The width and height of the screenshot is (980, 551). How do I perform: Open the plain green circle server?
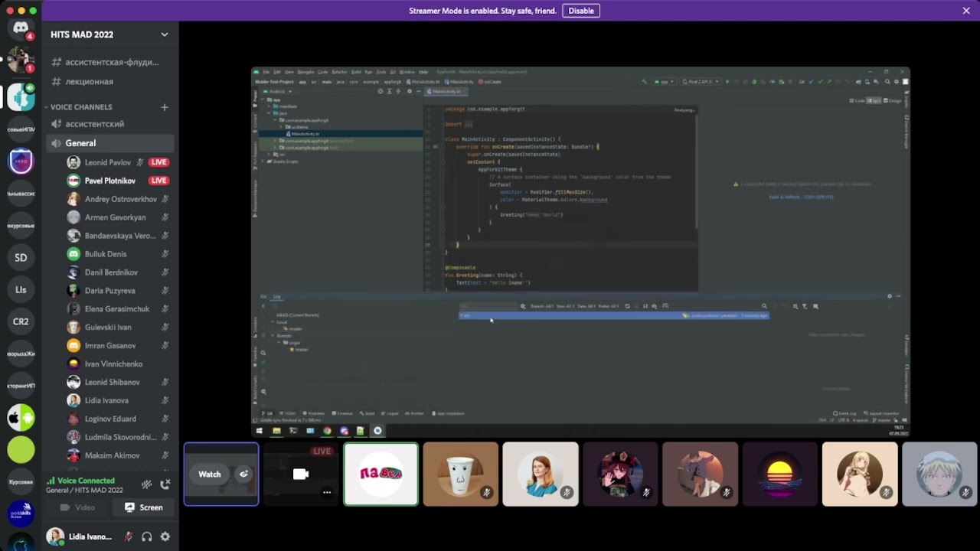point(21,450)
